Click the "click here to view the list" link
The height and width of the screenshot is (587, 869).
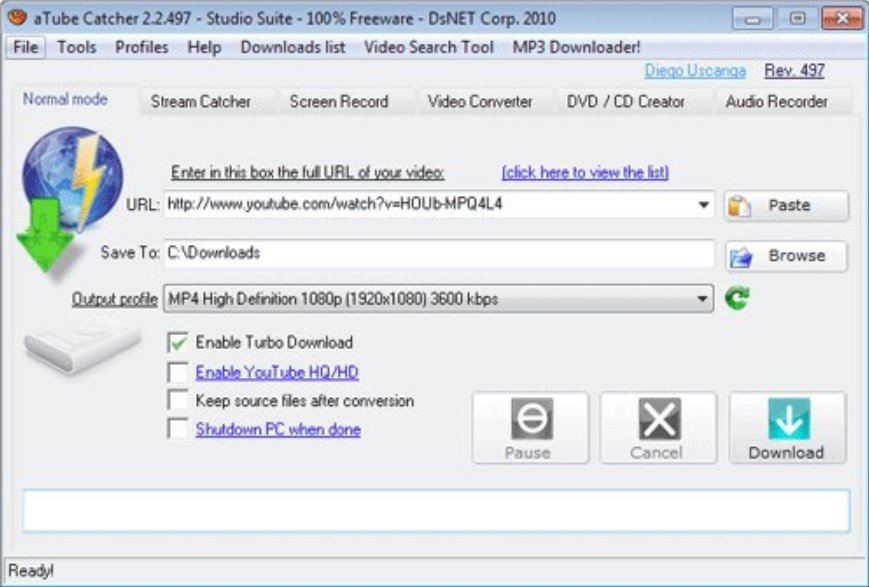tap(585, 172)
